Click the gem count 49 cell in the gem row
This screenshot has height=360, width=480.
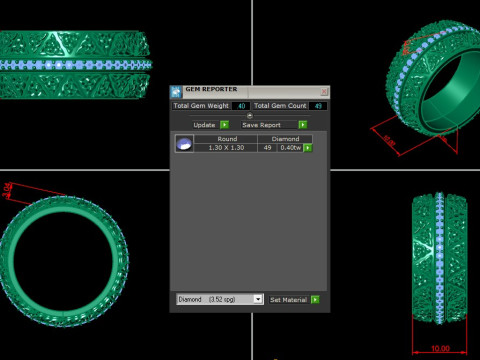pos(267,148)
